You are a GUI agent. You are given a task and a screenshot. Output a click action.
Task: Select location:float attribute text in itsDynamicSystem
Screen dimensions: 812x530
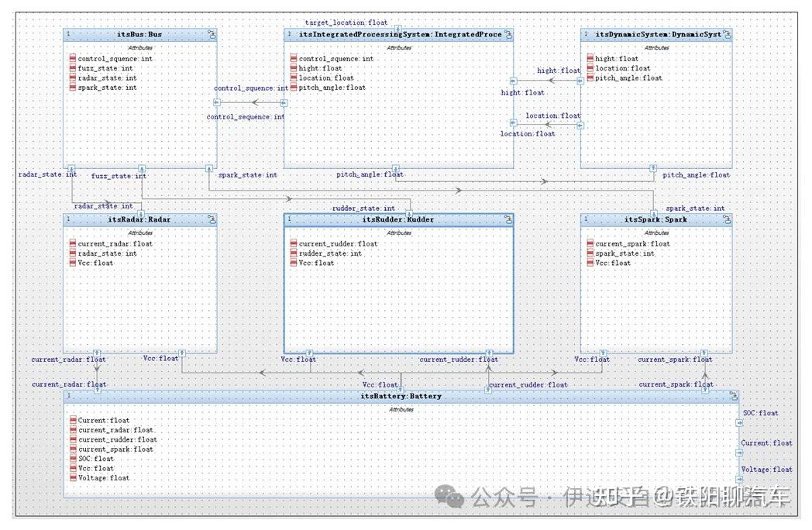coord(622,68)
